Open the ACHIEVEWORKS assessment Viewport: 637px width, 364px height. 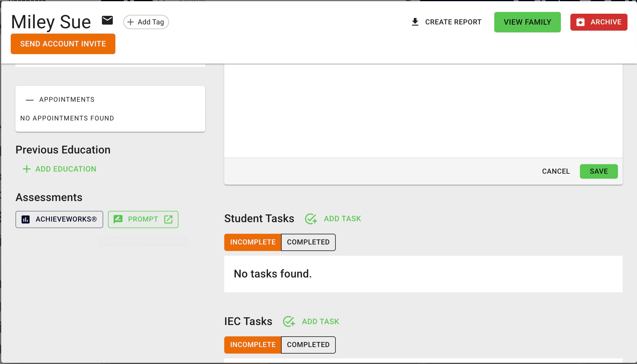59,219
